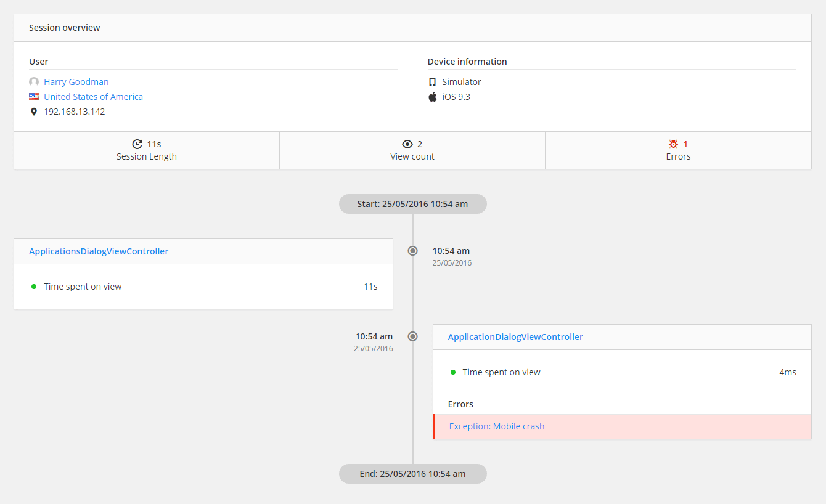826x504 pixels.
Task: Click the timeline node beside ApplicationDialogViewController card
Action: 412,336
